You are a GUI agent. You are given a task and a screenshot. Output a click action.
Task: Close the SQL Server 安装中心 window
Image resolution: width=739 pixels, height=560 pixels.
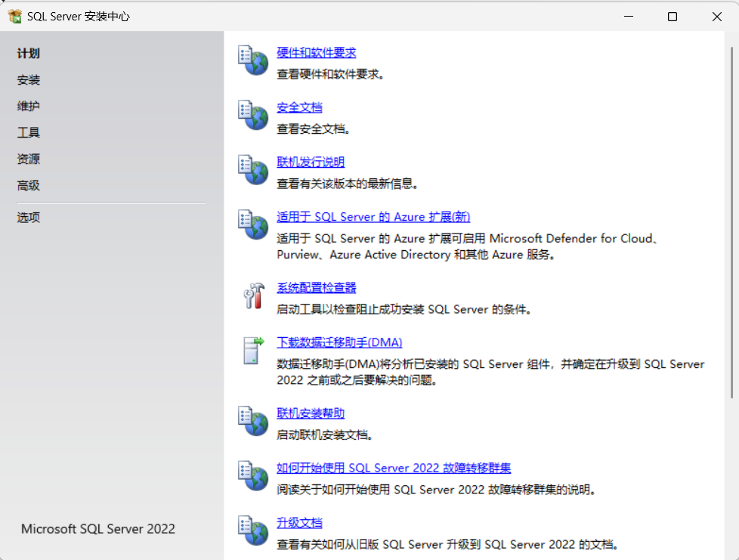pyautogui.click(x=717, y=17)
